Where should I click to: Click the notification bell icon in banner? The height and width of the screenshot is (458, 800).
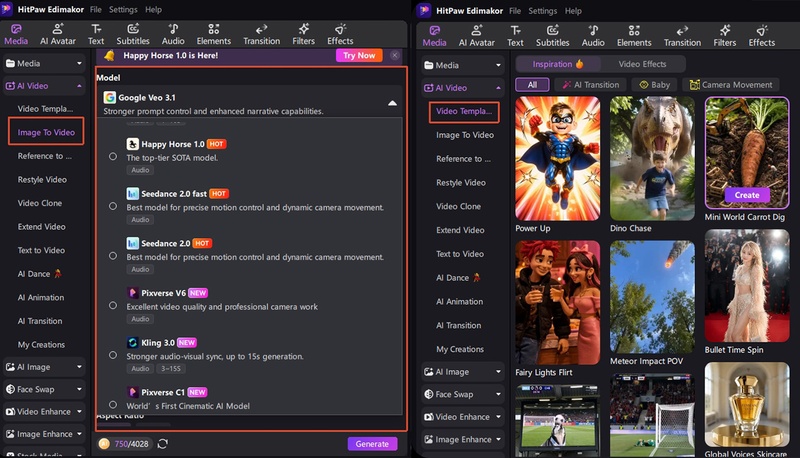click(109, 55)
